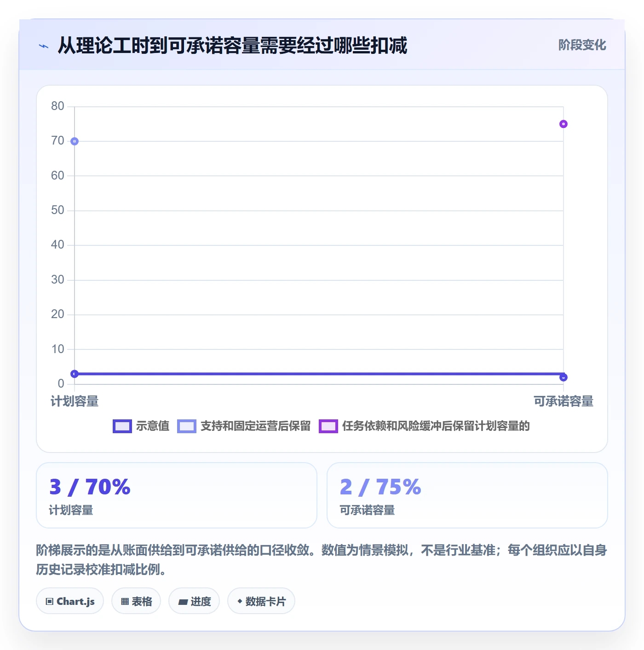Click the 支持和固定运营后保留 legend label

click(255, 426)
